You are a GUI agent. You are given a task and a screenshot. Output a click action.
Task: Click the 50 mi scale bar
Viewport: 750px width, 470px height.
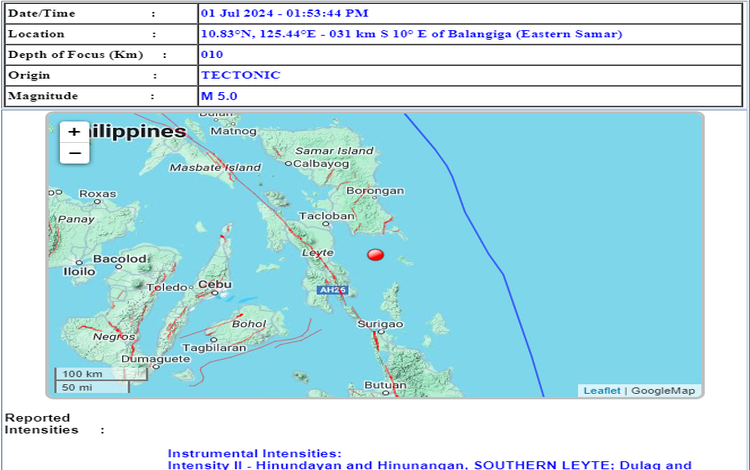[92, 387]
